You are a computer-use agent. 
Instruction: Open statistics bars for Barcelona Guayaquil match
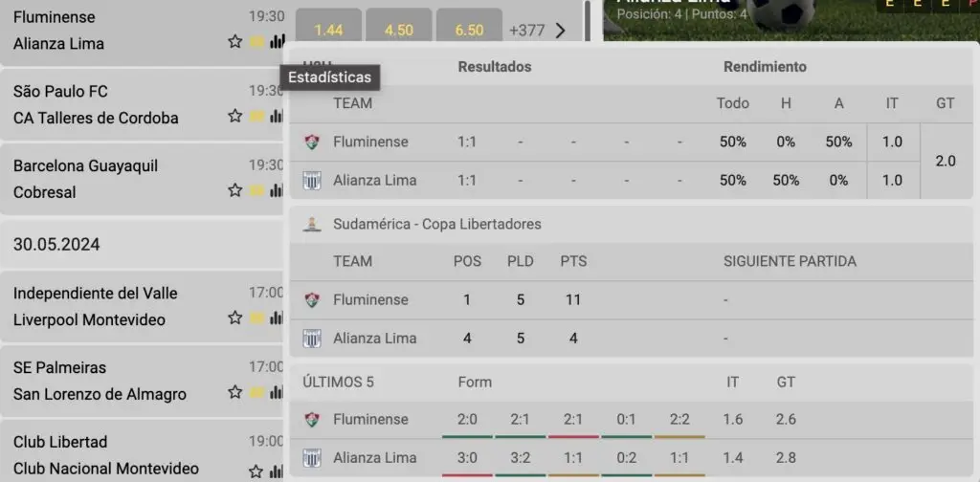(277, 190)
